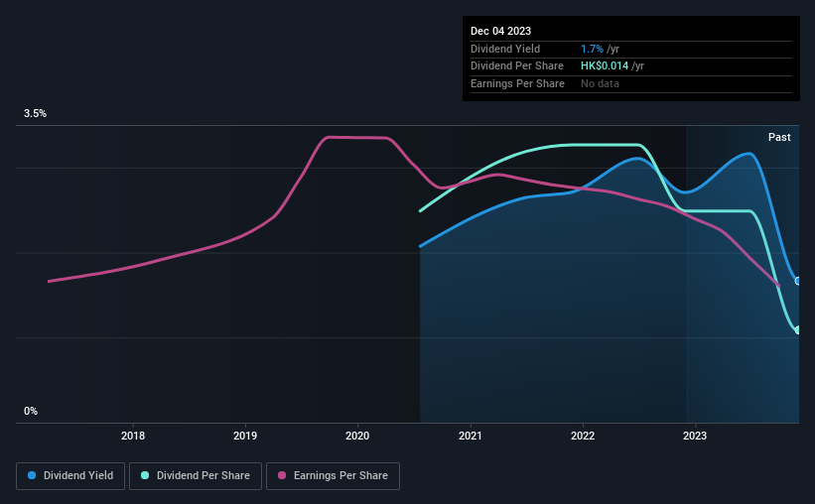Click the 1.7% dividend yield value
The height and width of the screenshot is (504, 815).
pos(592,49)
